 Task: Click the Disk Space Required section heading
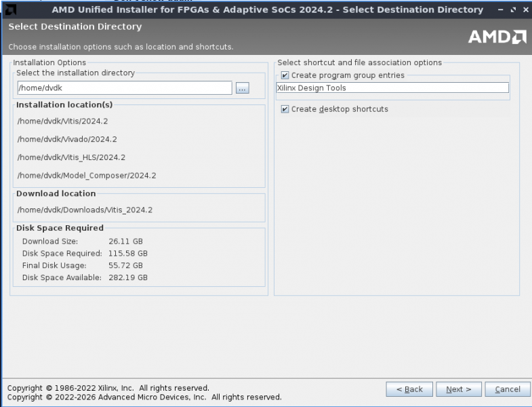tap(60, 228)
